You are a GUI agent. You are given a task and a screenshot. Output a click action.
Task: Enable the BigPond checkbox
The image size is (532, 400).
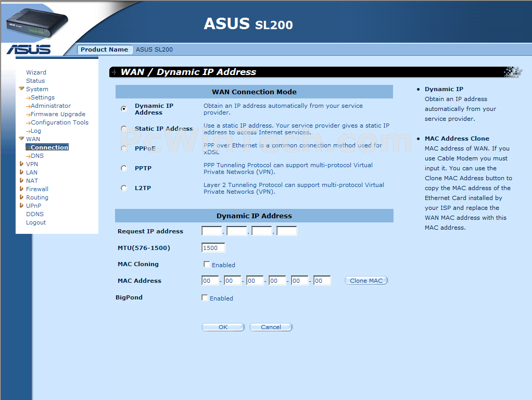205,297
